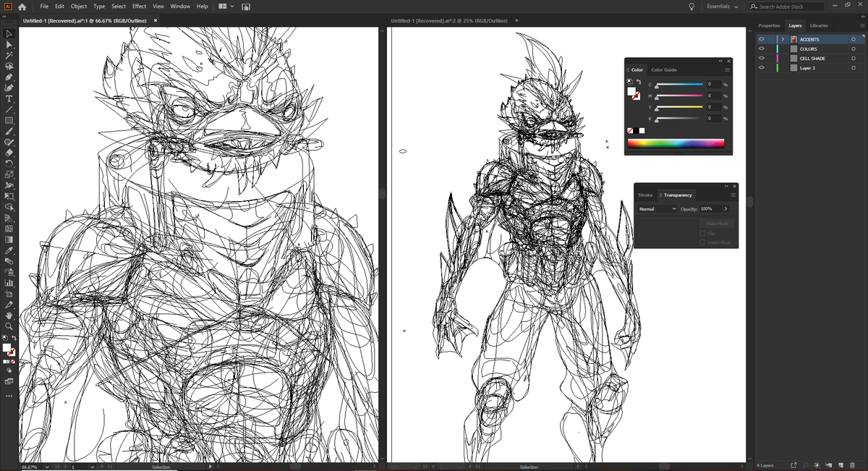Screen dimensions: 868x471
Task: Click the Search Adobe Stock field
Action: coord(786,7)
